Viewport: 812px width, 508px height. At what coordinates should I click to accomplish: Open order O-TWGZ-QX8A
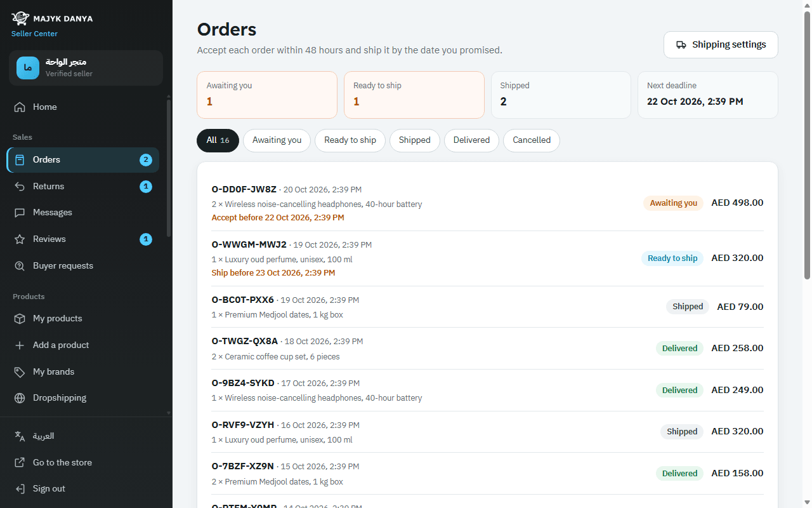point(487,349)
